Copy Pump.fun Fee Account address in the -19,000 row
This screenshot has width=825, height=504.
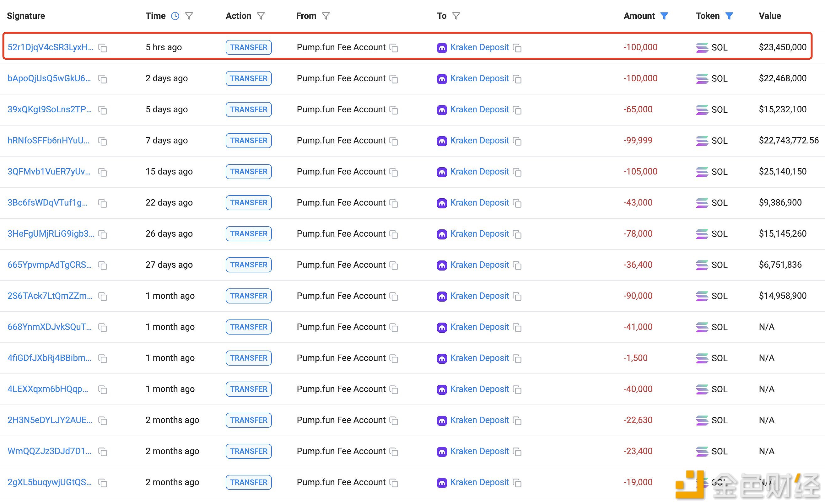pyautogui.click(x=394, y=483)
